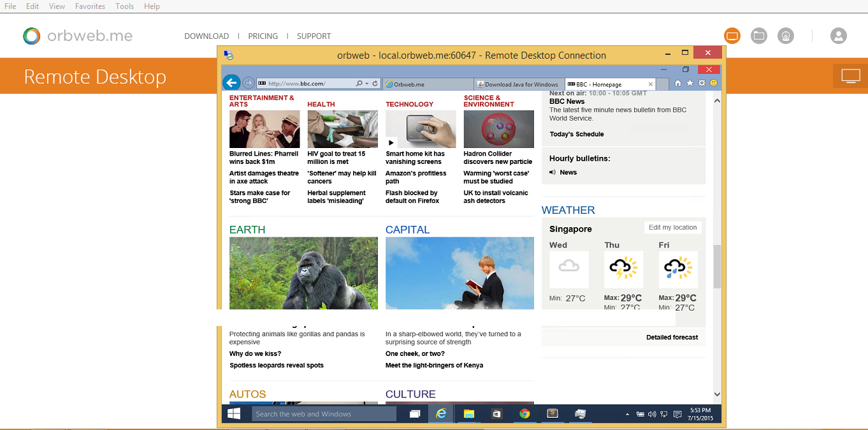
Task: Show hidden tray icons in remote taskbar
Action: (x=628, y=414)
